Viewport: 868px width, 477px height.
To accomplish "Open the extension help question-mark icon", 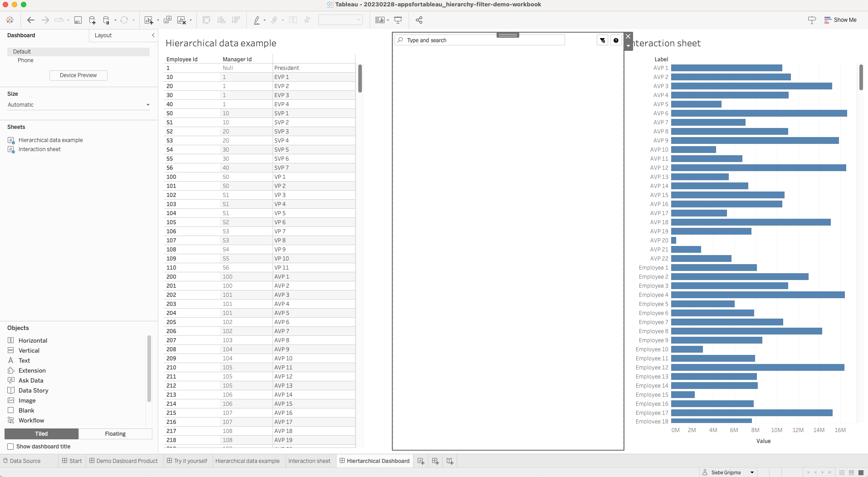I will tap(616, 40).
